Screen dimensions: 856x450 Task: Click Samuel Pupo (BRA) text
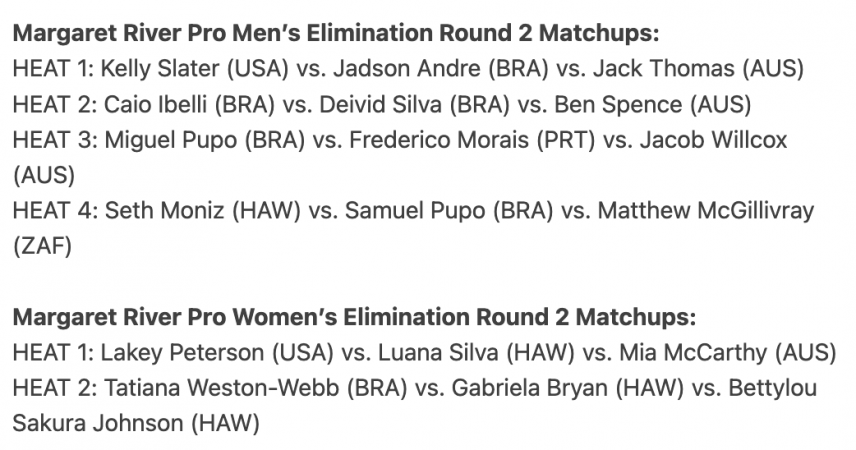449,211
